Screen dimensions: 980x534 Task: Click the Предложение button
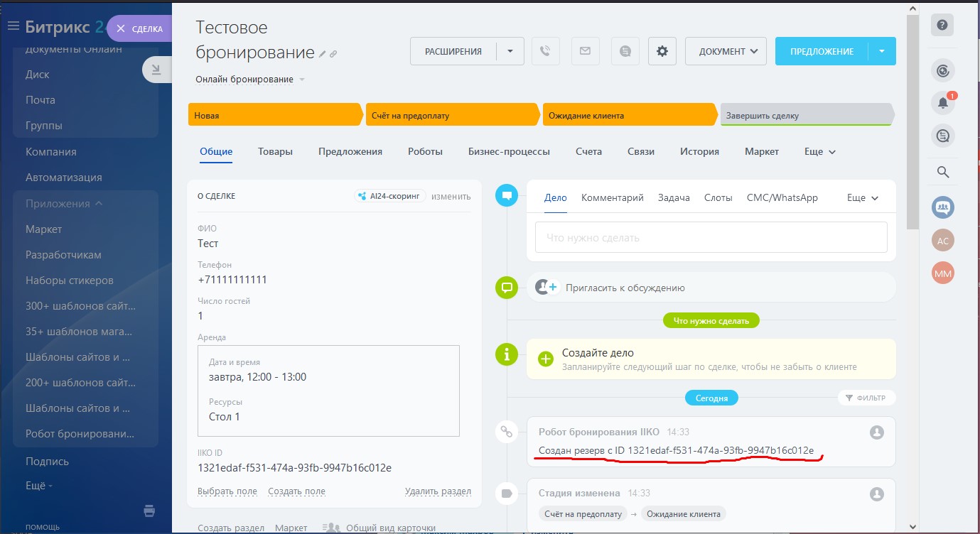click(x=821, y=51)
